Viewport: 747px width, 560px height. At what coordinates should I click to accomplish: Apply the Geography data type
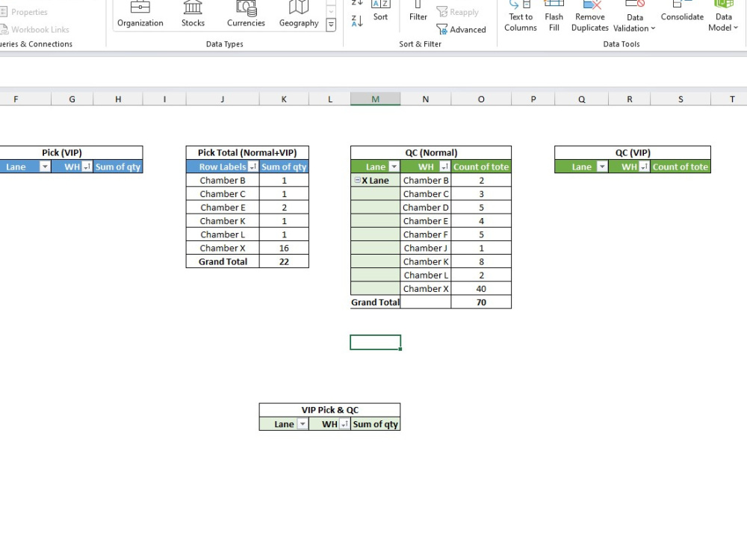tap(297, 15)
